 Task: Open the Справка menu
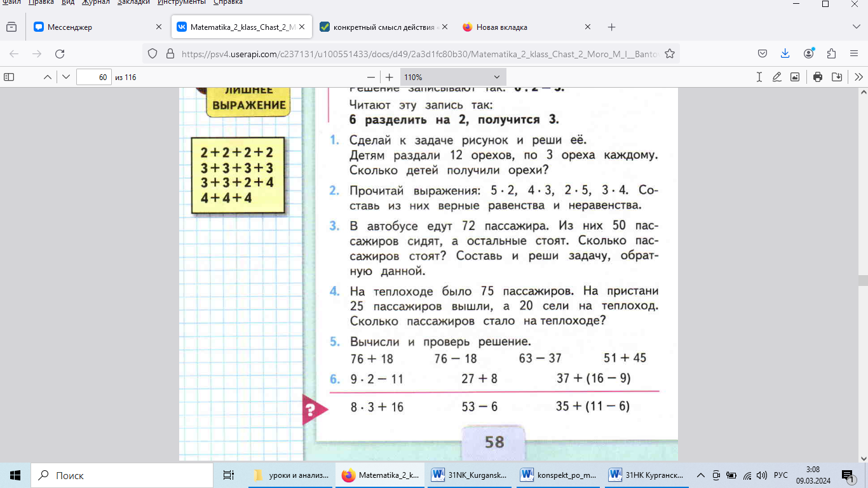point(227,3)
